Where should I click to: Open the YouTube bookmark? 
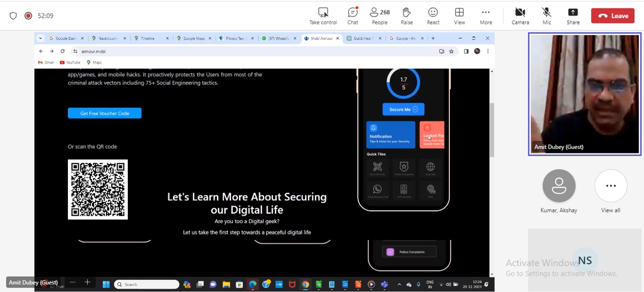[70, 62]
